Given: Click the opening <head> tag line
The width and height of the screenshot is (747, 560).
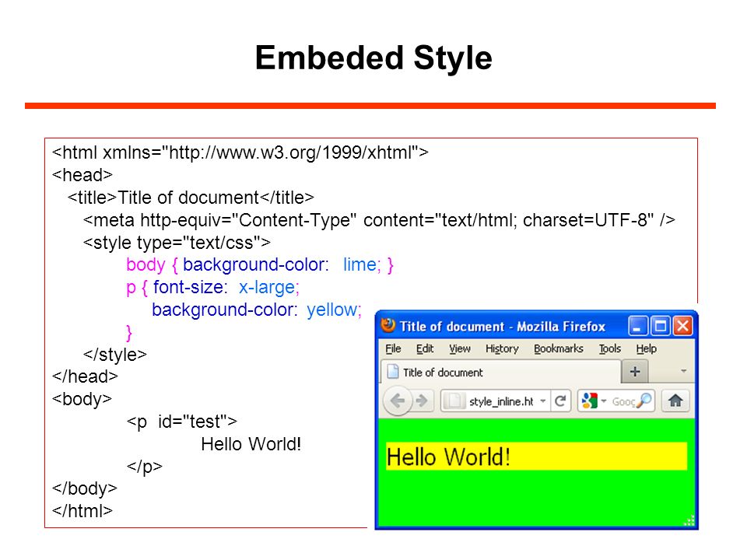Looking at the screenshot, I should [82, 175].
